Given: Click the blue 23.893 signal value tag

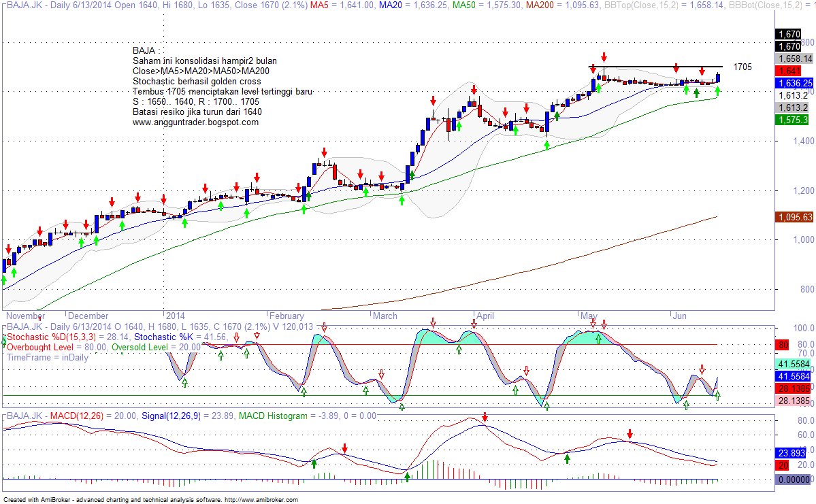Looking at the screenshot, I should pos(791,453).
